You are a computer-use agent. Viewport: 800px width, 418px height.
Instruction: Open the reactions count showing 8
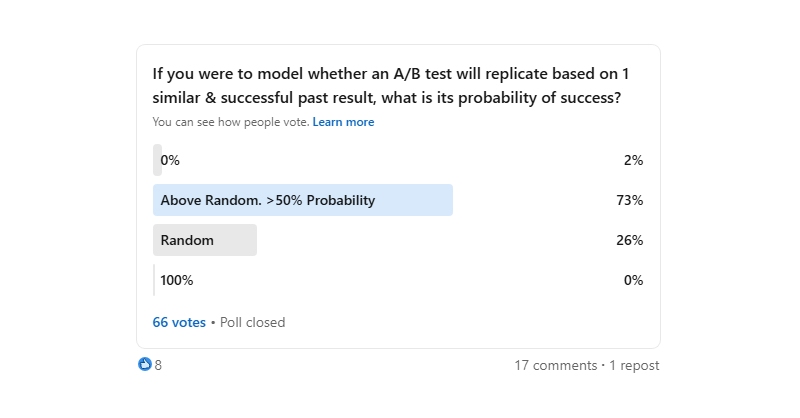158,366
